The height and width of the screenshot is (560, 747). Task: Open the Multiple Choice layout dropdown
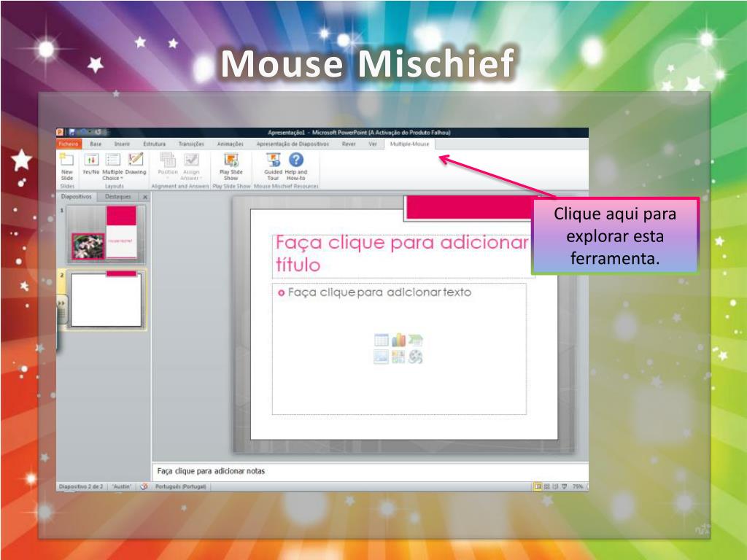pyautogui.click(x=112, y=167)
